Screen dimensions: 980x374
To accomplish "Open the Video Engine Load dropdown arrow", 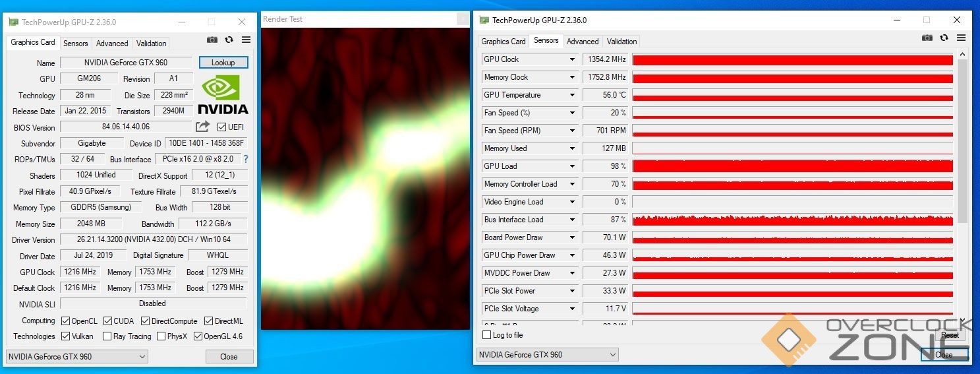I will pos(572,202).
